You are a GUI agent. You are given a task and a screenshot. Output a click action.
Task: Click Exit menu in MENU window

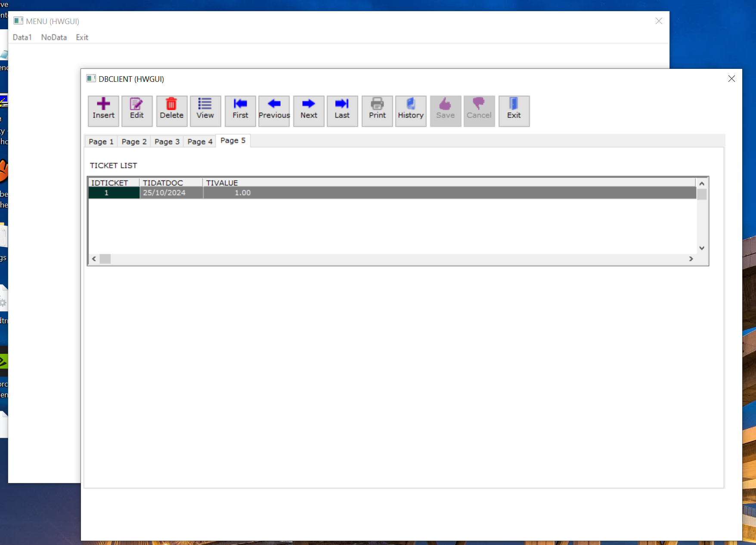coord(82,37)
